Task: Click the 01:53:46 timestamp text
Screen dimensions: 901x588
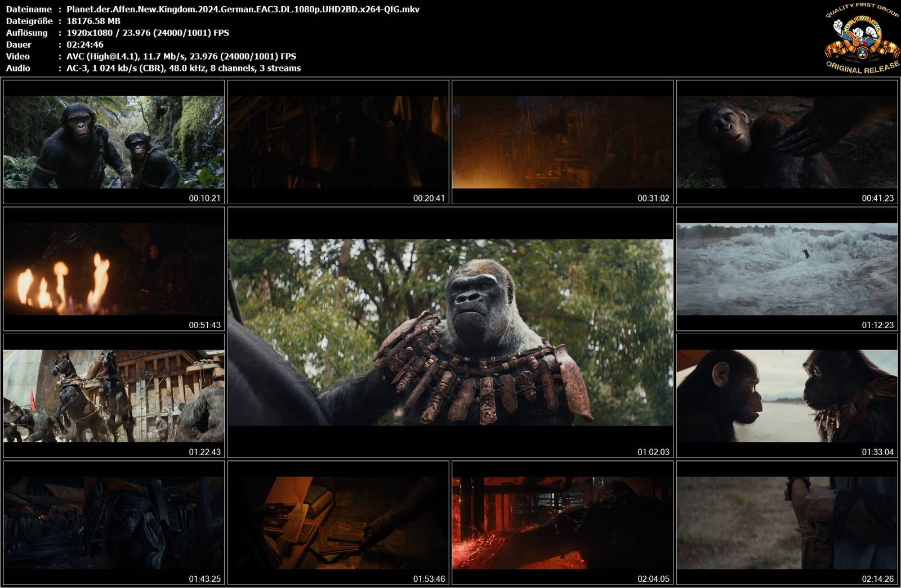Action: (x=429, y=579)
